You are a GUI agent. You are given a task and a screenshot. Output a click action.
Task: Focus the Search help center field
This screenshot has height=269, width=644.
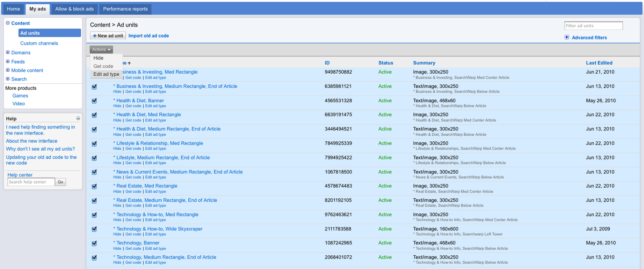[x=31, y=182]
